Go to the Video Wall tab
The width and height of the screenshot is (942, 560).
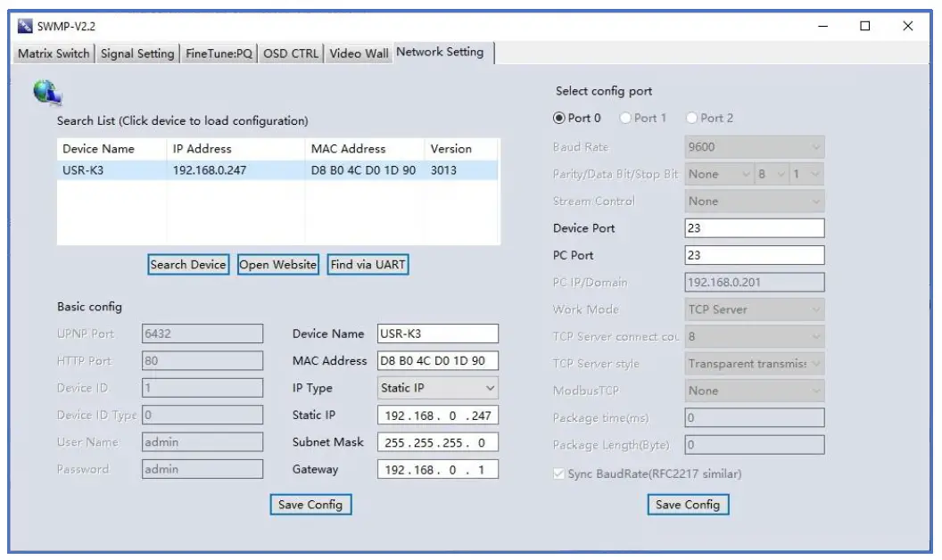pos(359,54)
